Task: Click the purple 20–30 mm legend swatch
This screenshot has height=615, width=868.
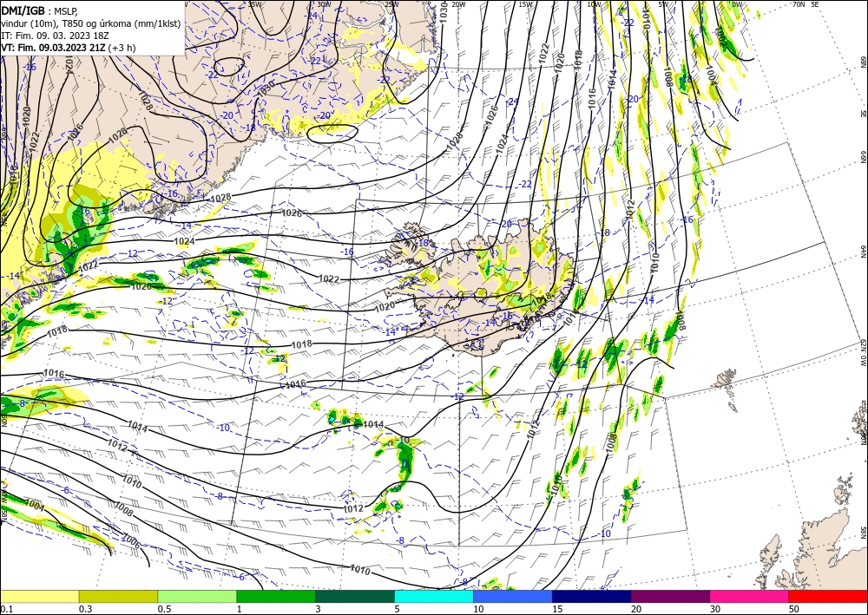Action: 670,596
